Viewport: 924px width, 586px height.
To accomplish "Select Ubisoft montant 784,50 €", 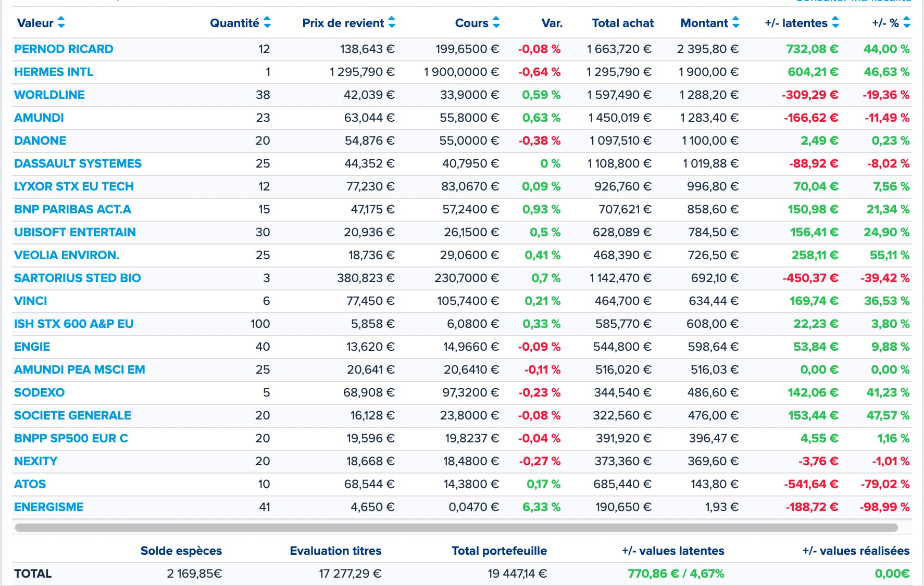I will [x=714, y=232].
